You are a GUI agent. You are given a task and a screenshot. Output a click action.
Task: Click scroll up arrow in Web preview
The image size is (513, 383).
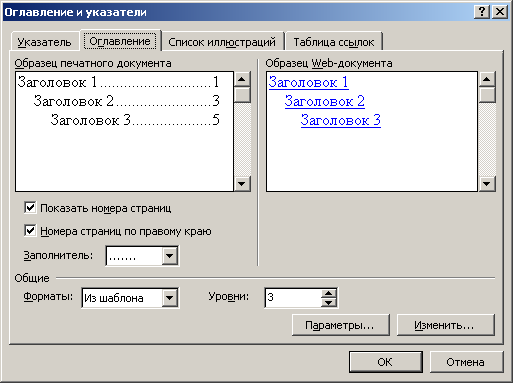click(x=487, y=79)
